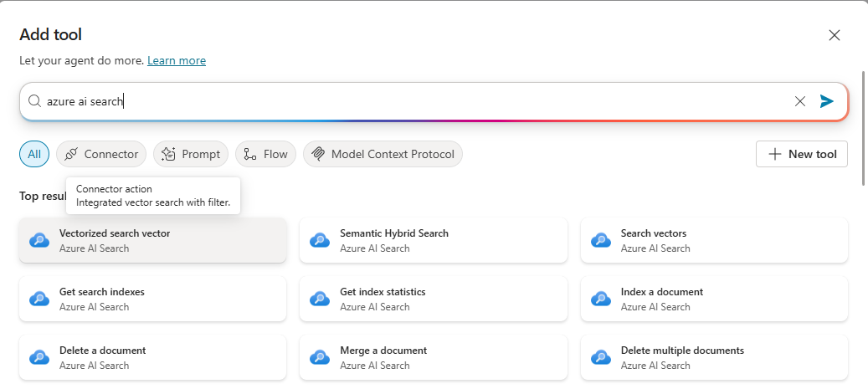The height and width of the screenshot is (389, 868).
Task: Click the Delete multiple documents cloud icon
Action: tap(601, 358)
